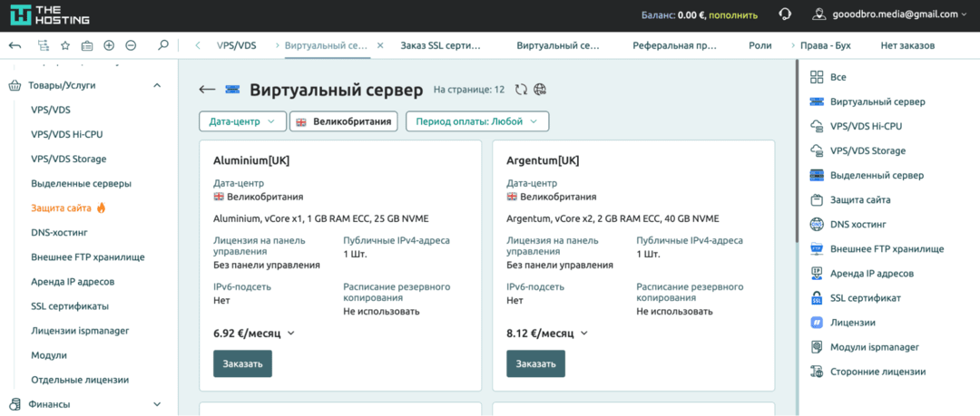Click The Hosting logo

coord(50,15)
